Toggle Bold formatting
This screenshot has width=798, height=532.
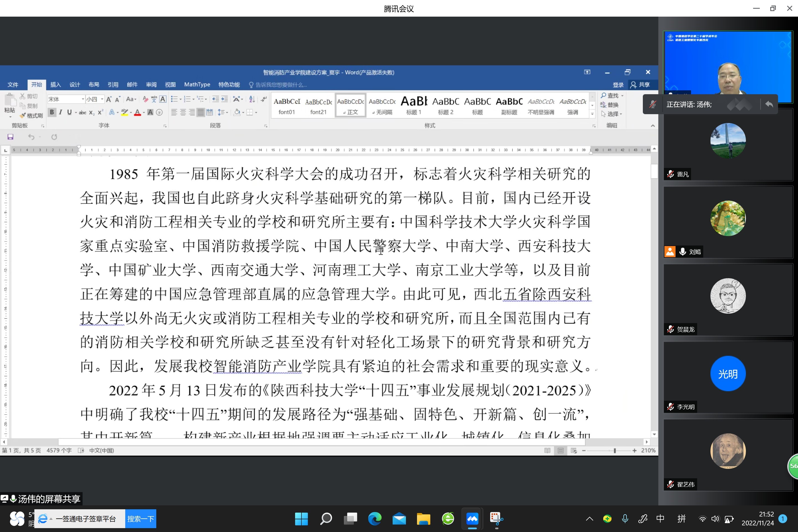tap(52, 112)
